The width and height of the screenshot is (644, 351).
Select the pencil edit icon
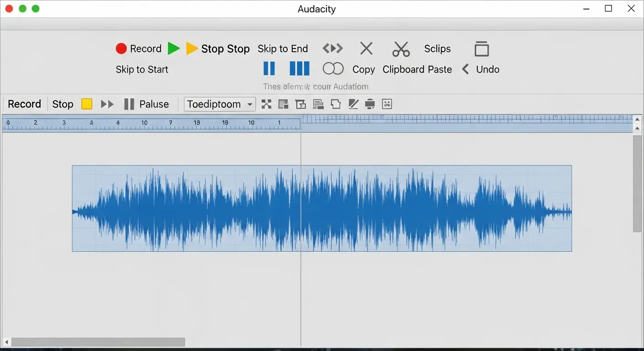[x=353, y=104]
